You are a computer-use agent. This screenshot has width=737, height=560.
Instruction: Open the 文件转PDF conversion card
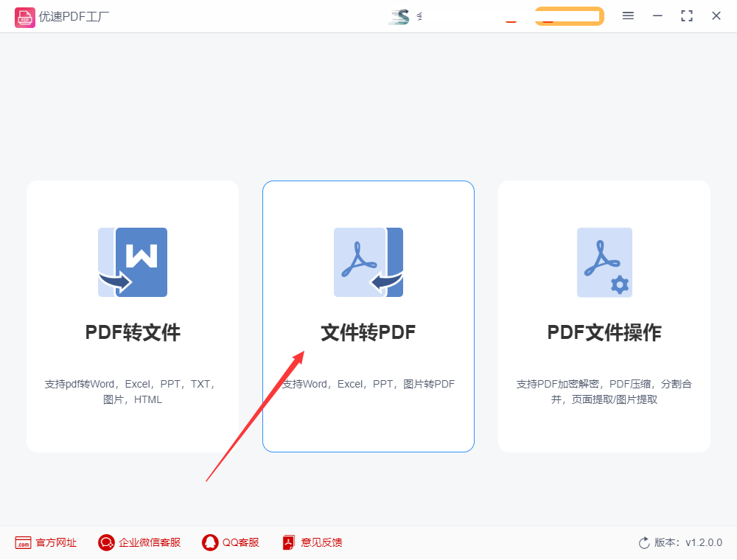tap(368, 316)
